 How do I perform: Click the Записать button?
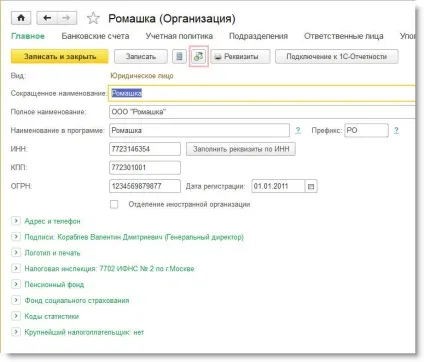click(141, 57)
